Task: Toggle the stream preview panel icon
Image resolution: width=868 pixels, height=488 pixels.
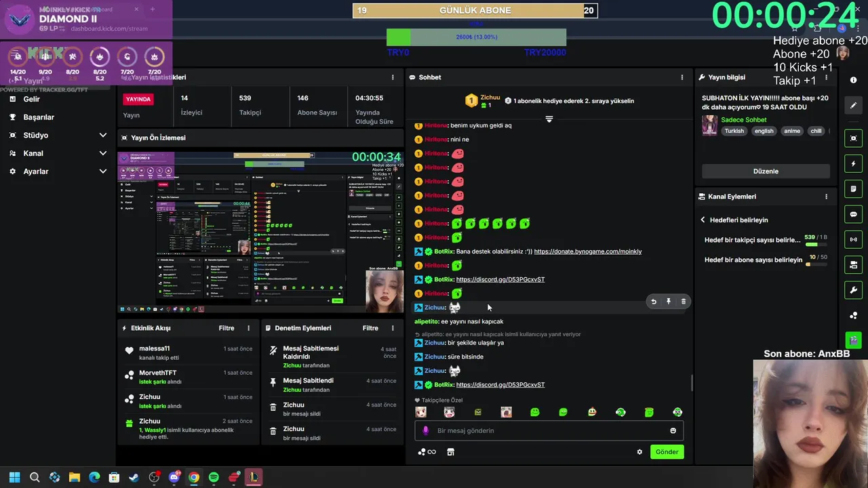Action: click(853, 138)
